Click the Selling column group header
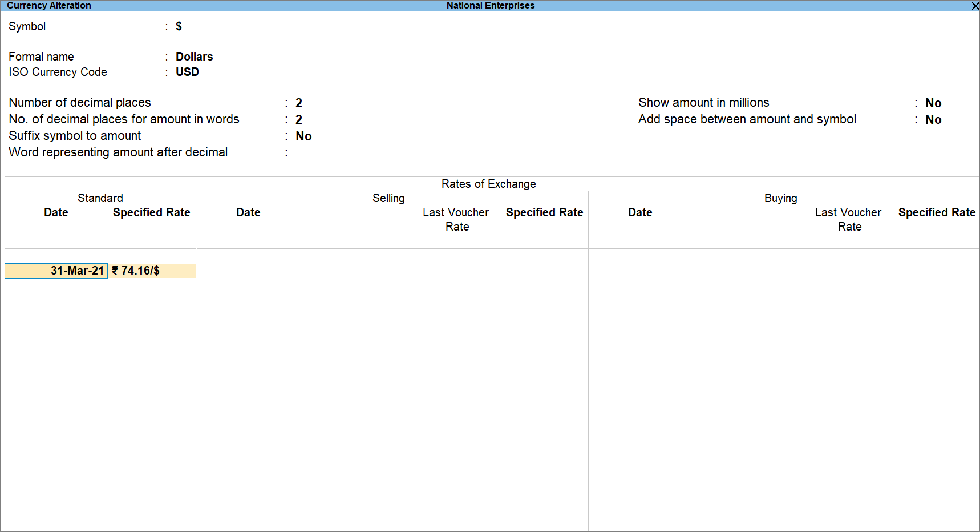 pyautogui.click(x=388, y=198)
